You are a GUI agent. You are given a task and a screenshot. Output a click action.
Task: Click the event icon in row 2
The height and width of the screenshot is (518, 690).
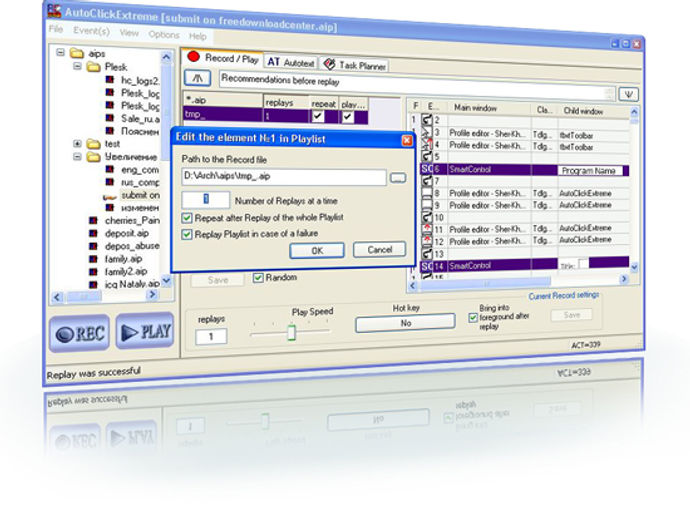click(x=427, y=119)
